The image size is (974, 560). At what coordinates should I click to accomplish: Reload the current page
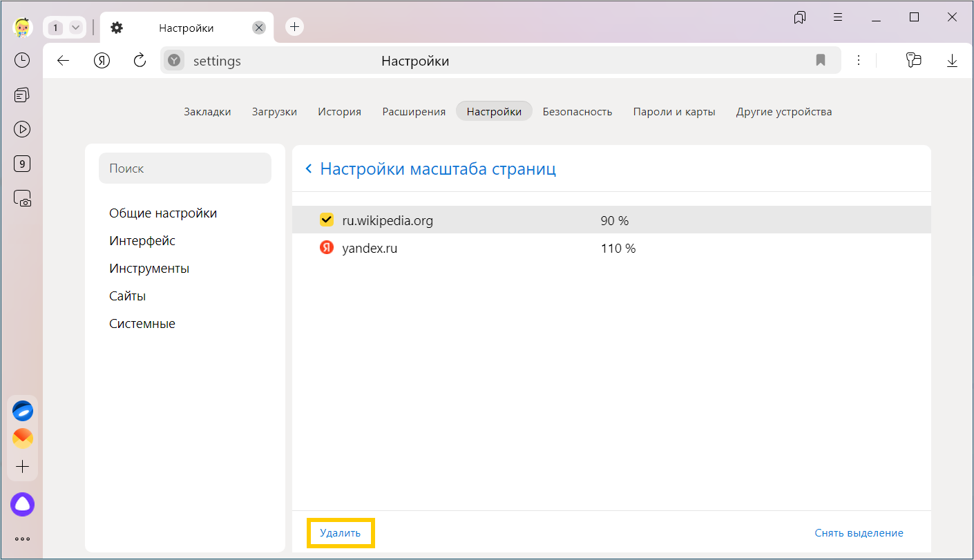click(140, 61)
